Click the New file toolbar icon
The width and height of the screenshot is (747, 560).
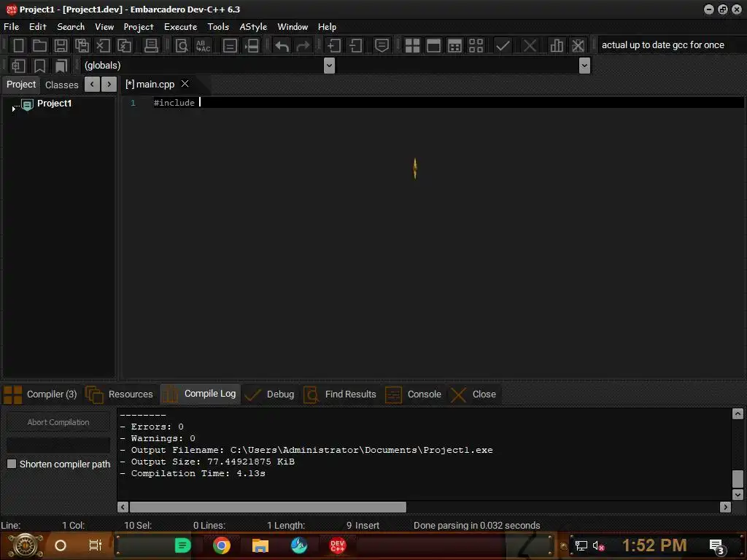click(18, 46)
